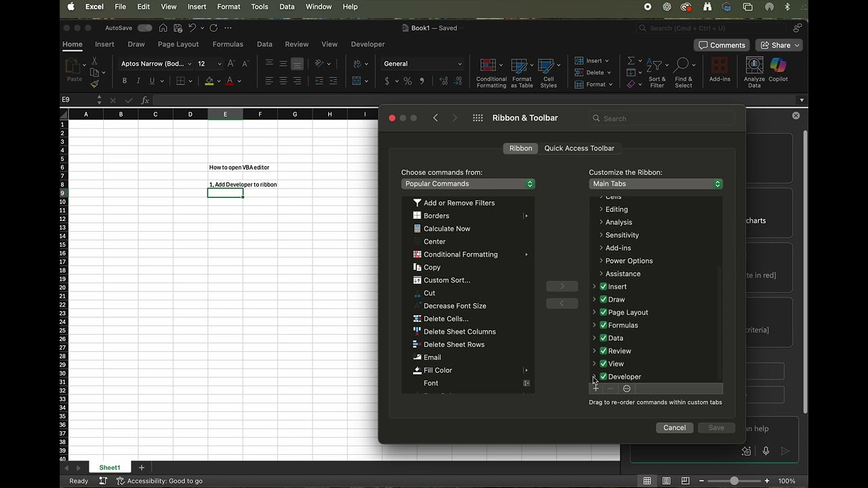Select the Sheet1 tab

[109, 468]
